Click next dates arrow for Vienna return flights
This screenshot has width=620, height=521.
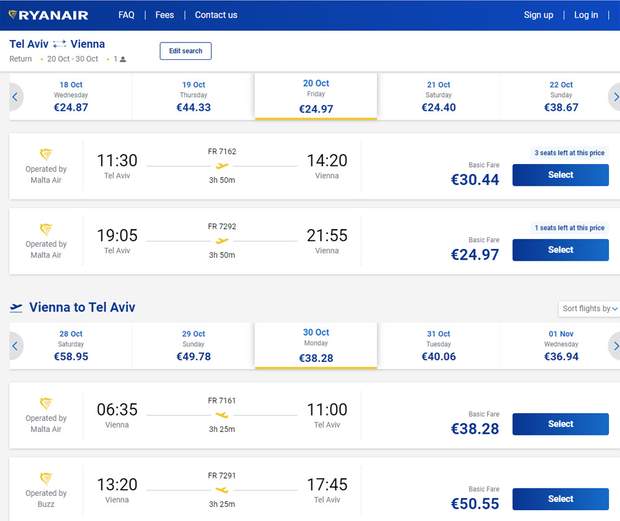pyautogui.click(x=613, y=345)
